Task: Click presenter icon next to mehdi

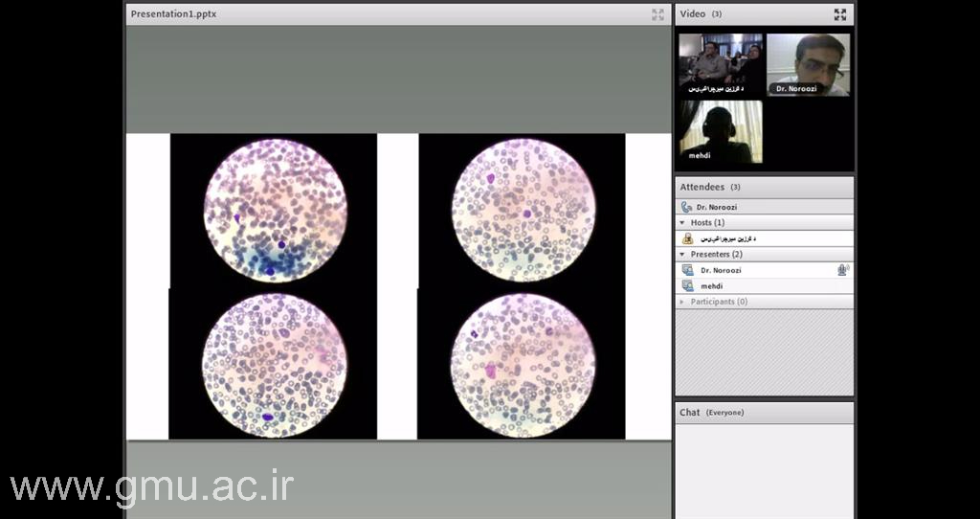Action: point(687,285)
